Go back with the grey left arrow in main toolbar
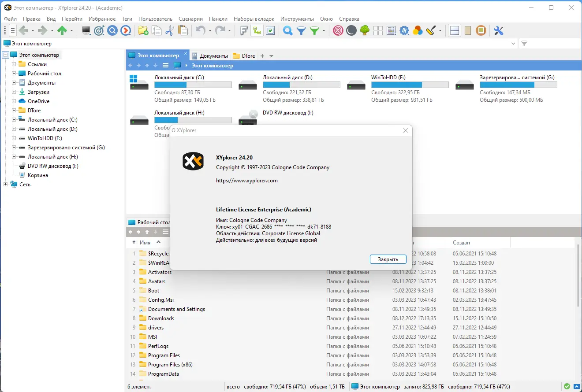 pos(24,30)
